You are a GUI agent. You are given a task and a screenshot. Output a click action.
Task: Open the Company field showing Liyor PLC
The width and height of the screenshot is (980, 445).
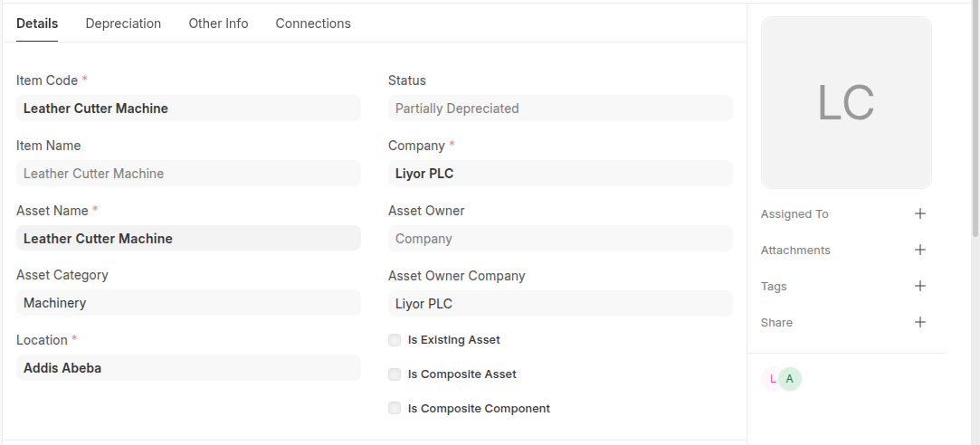pyautogui.click(x=560, y=174)
